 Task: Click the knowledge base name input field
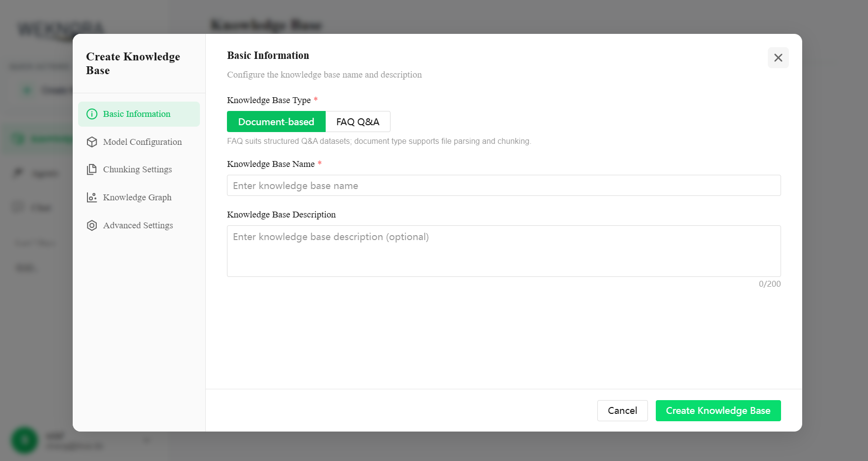[x=504, y=185]
